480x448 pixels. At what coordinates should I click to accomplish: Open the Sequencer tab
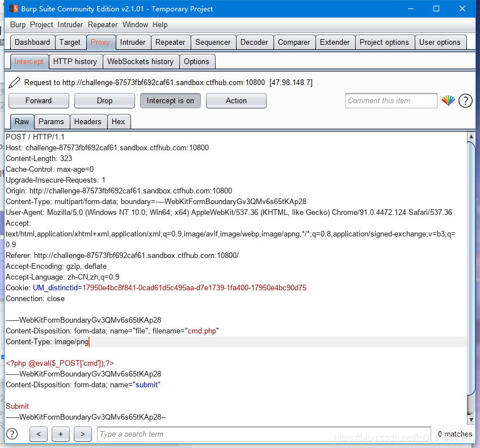coord(213,42)
